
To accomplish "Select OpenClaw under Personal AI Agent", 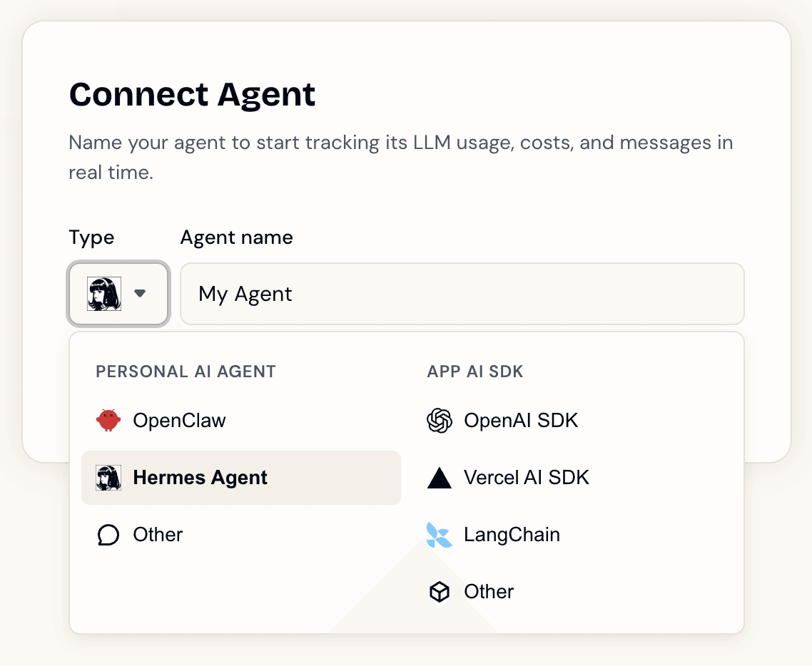I will click(178, 420).
